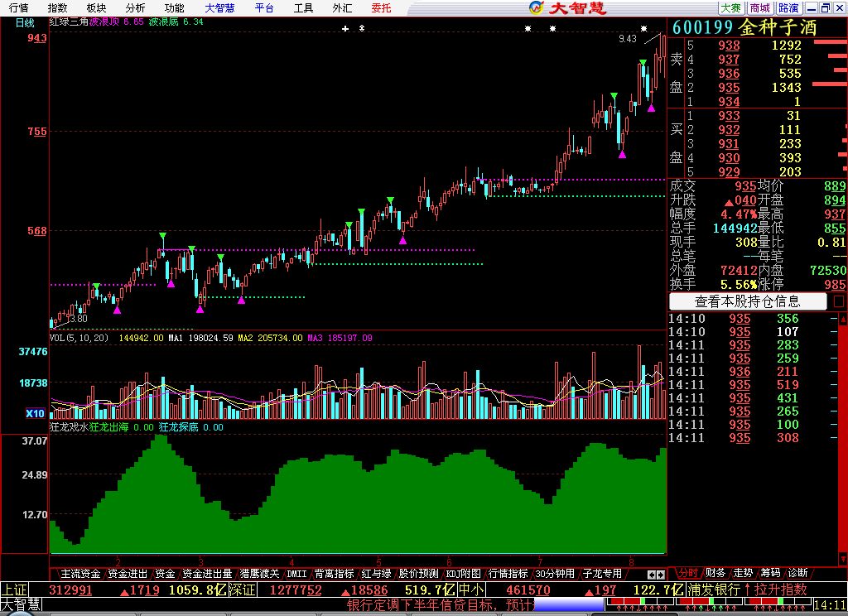This screenshot has width=848, height=616.
Task: Switch to the 筹码 panel tab
Action: 770,573
